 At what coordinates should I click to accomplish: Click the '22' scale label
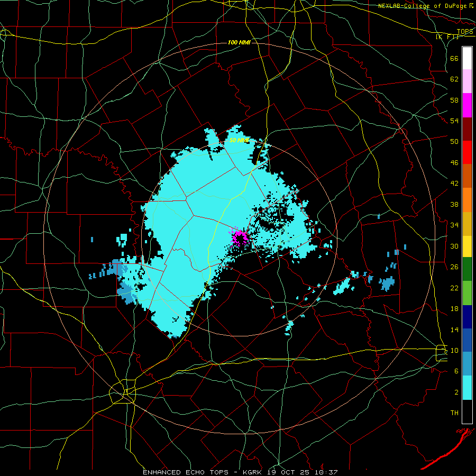click(x=454, y=288)
